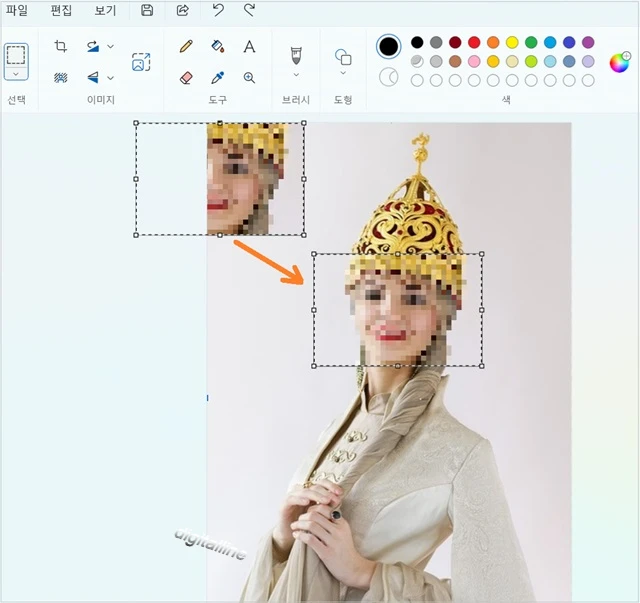Click the Save floppy disk icon

tap(147, 10)
